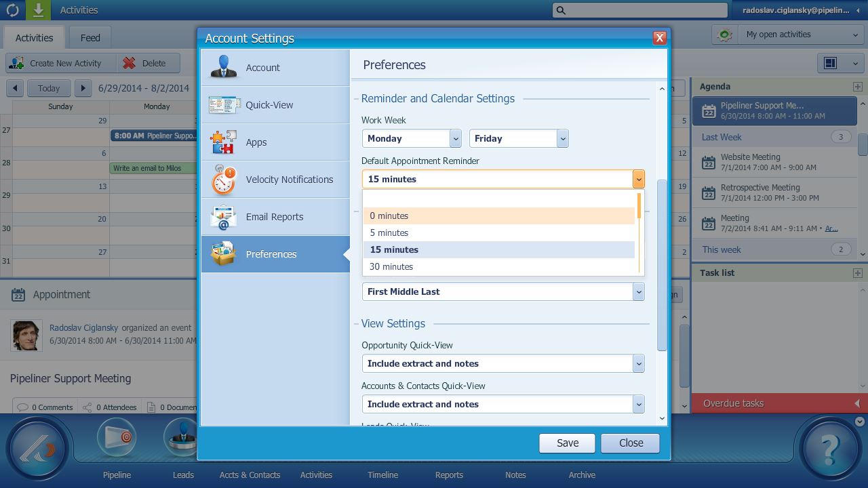Open the Account section icon
The height and width of the screenshot is (488, 868).
pyautogui.click(x=224, y=67)
